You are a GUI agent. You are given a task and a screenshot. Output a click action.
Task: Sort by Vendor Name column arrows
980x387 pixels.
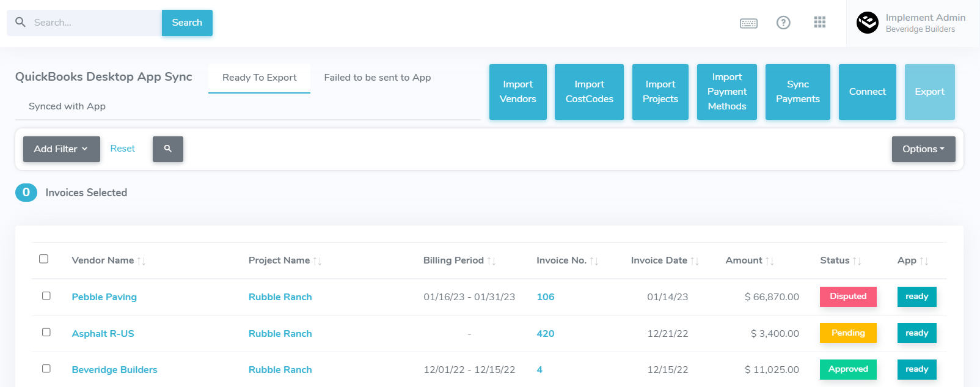(x=141, y=261)
